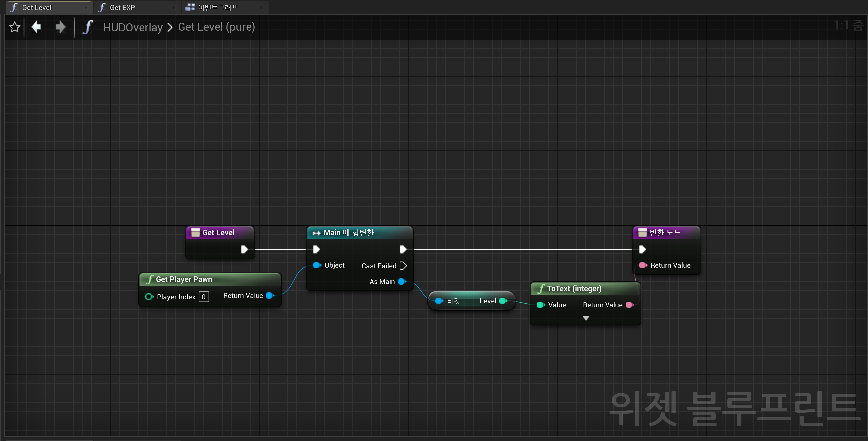Bookmark graph with the star icon

(x=15, y=27)
